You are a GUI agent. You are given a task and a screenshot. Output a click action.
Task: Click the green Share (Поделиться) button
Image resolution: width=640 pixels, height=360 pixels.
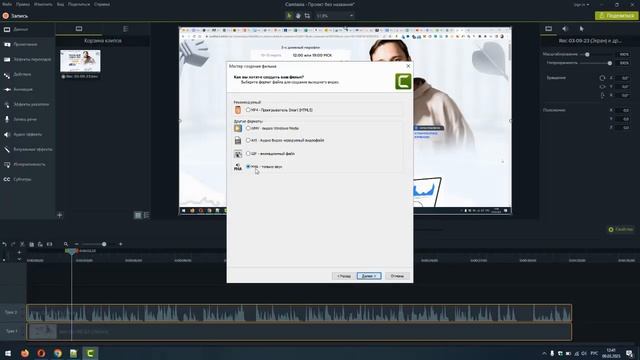[616, 16]
